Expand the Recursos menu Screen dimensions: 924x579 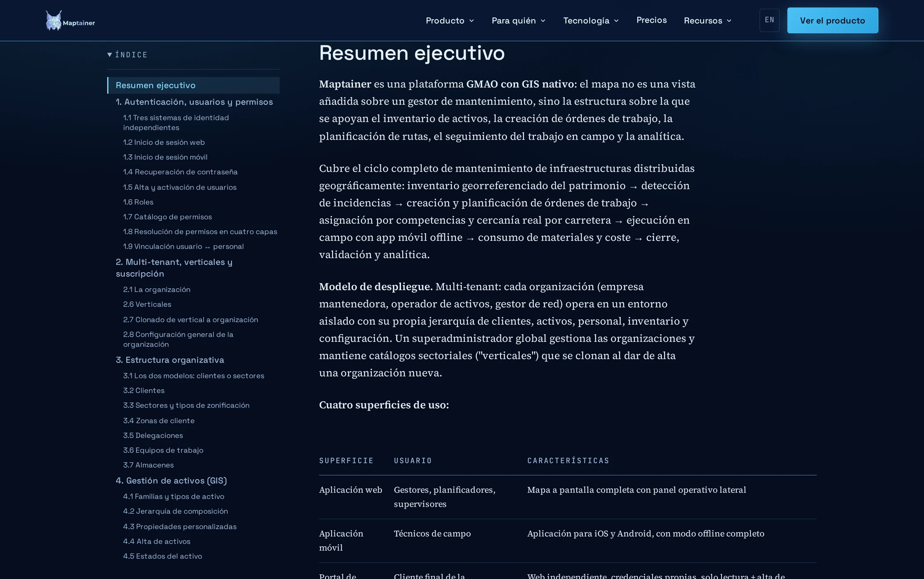(x=707, y=21)
